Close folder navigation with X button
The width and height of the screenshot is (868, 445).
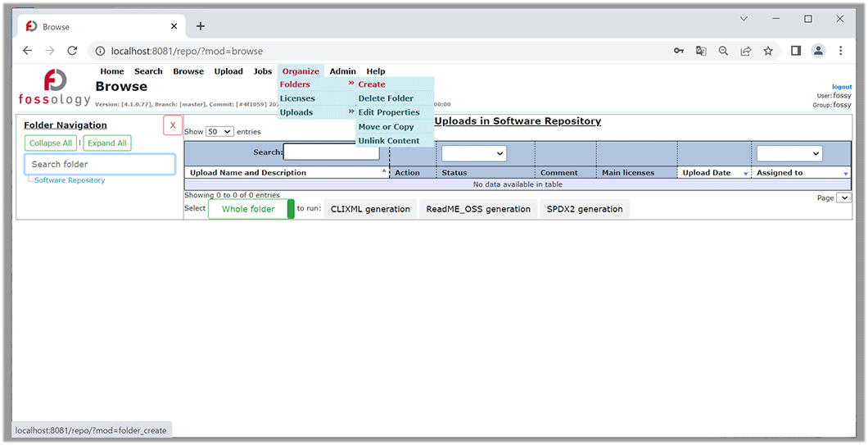172,125
